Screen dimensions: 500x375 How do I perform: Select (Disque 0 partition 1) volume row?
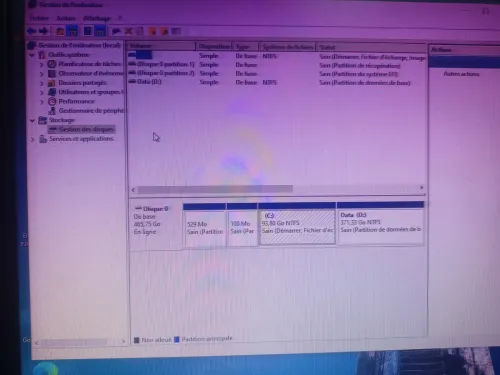277,64
